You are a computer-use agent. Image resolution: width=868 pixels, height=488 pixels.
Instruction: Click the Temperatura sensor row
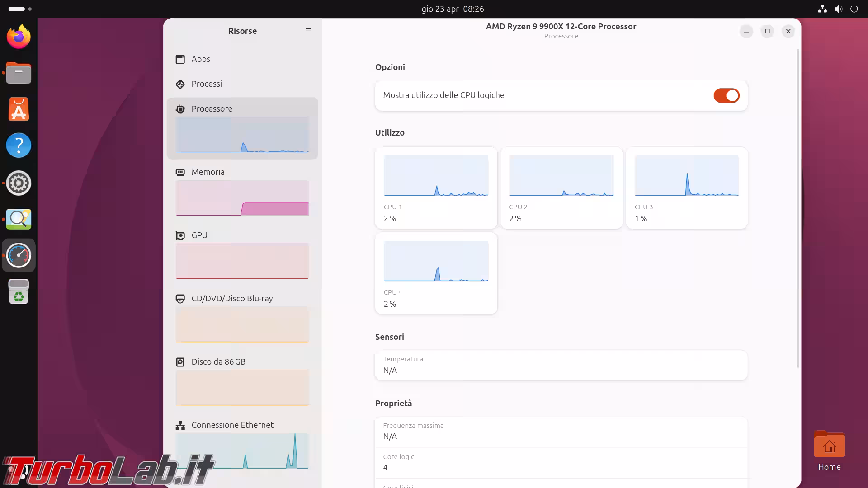click(561, 365)
